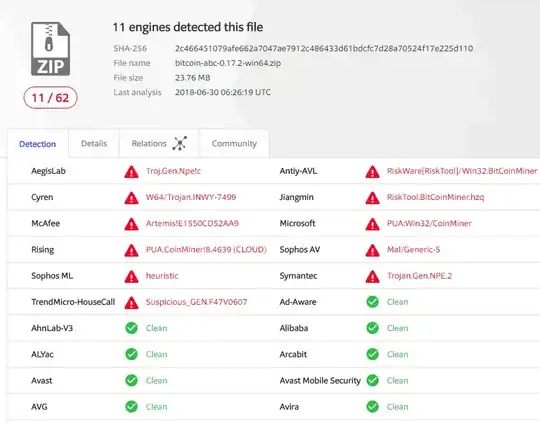Click the Antiy-AVL engine name

[x=298, y=171]
